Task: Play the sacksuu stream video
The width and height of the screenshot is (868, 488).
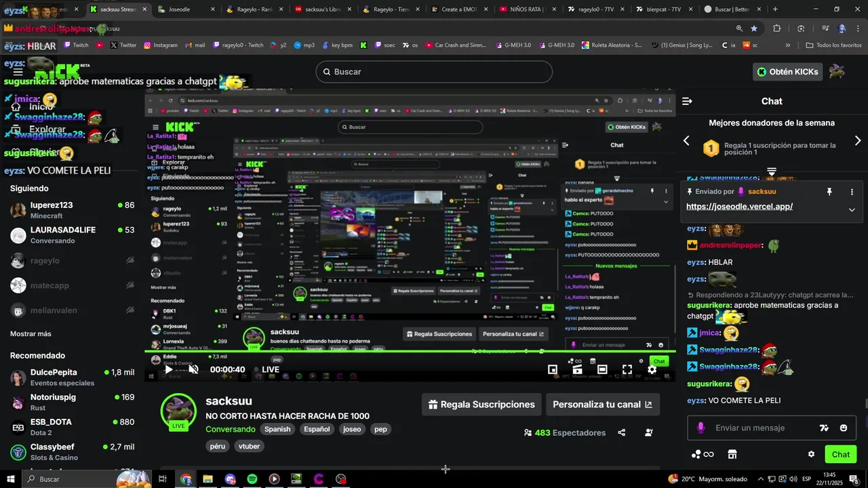Action: pyautogui.click(x=168, y=369)
